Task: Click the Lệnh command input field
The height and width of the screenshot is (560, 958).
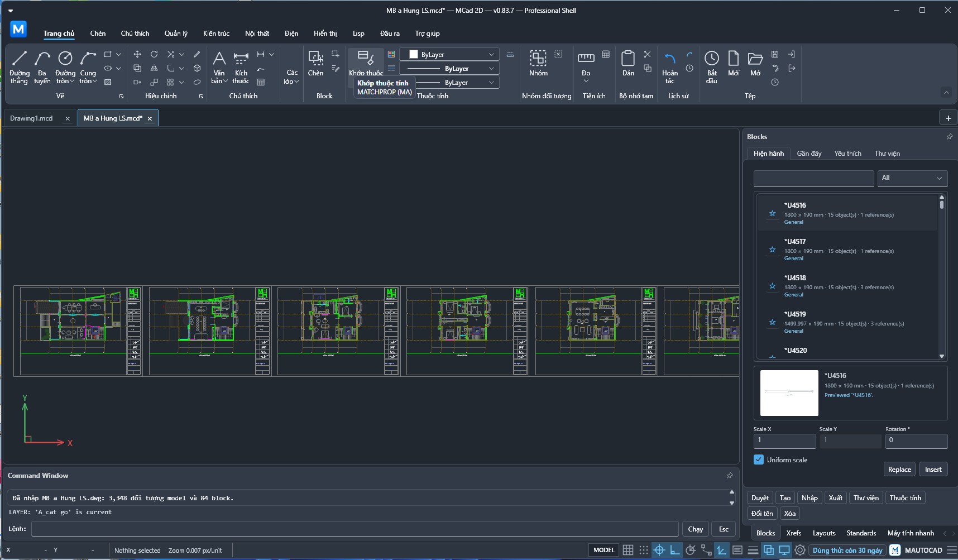Action: coord(355,529)
